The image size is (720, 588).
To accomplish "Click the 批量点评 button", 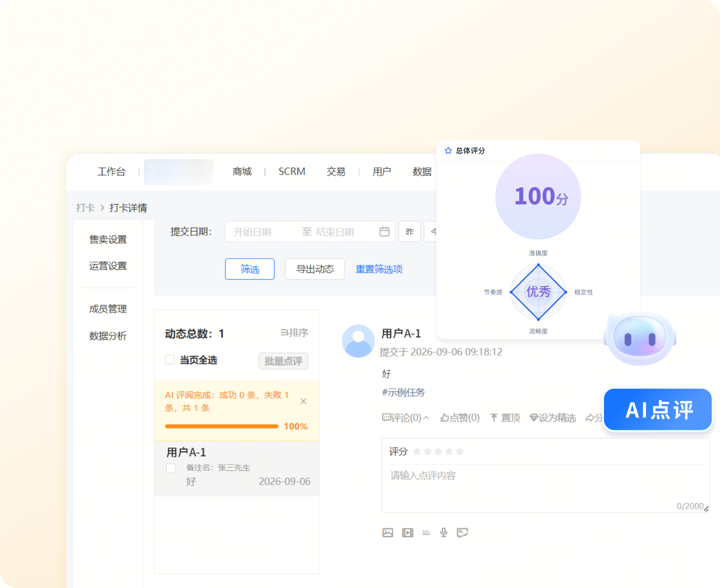I will (x=283, y=361).
